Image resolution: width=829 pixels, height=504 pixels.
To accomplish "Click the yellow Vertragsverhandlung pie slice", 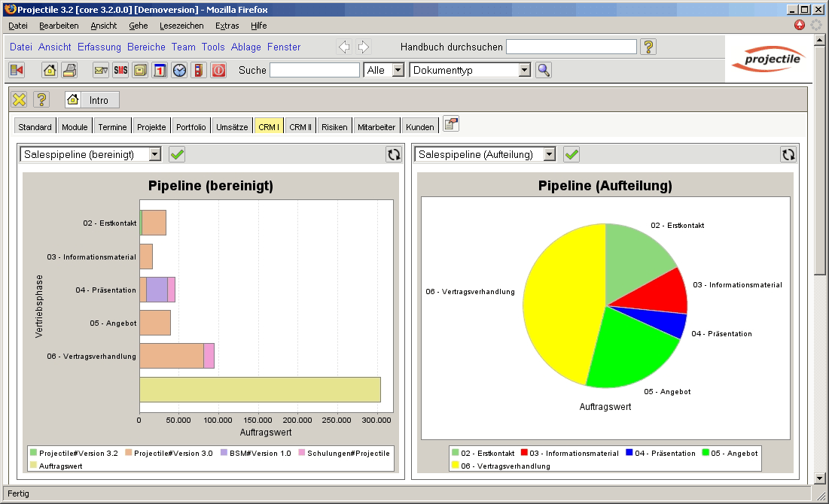I will [561, 301].
